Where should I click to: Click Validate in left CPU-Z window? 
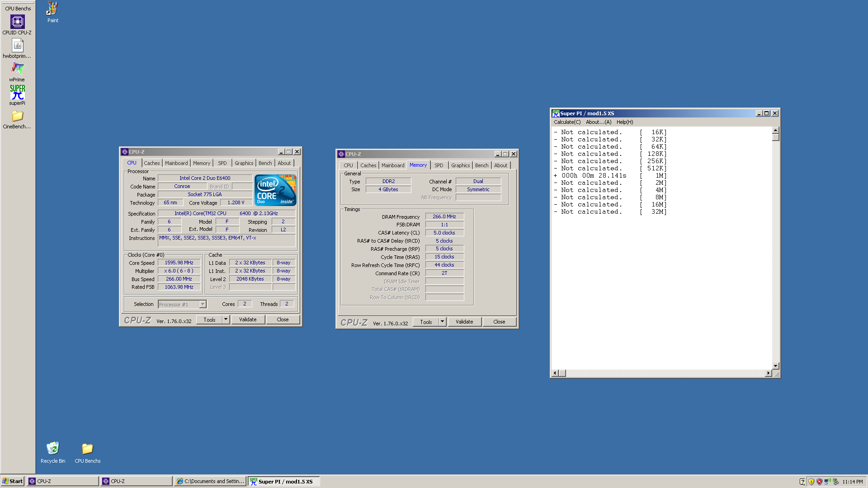coord(248,319)
